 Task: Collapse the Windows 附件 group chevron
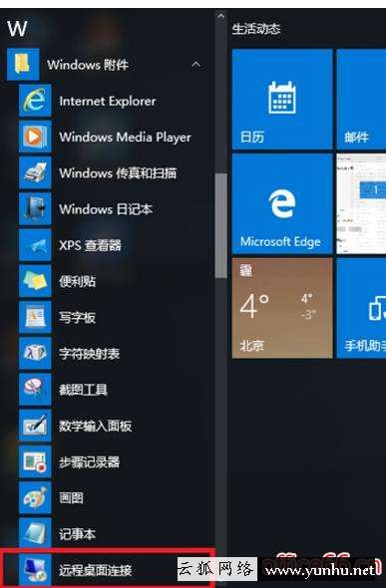click(x=195, y=65)
